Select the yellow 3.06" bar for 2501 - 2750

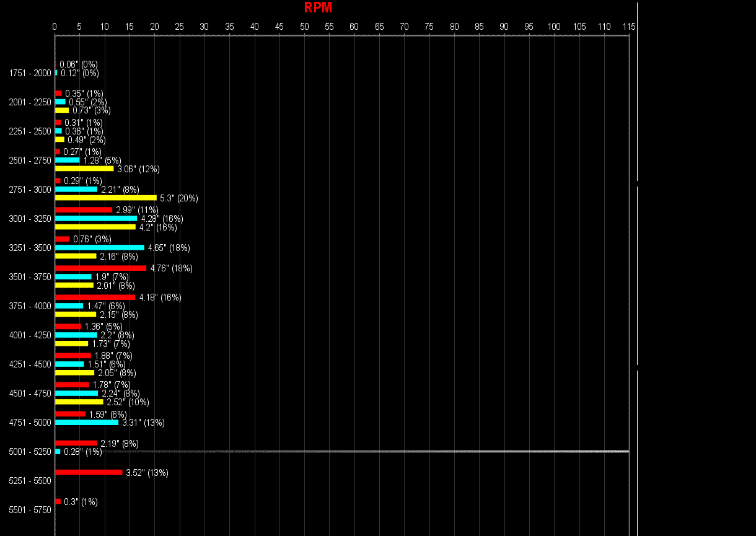[84, 169]
